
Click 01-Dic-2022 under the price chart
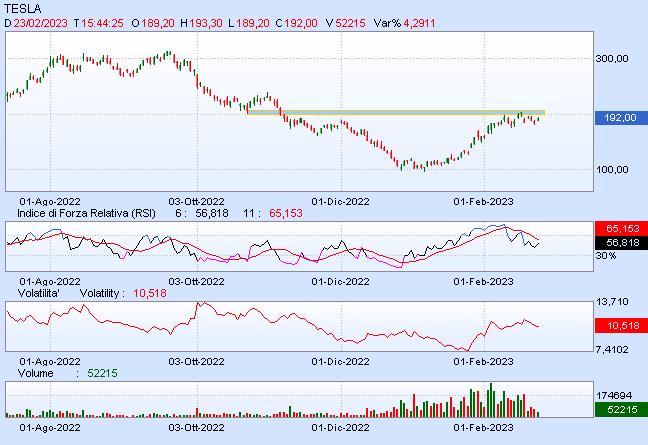(x=341, y=202)
